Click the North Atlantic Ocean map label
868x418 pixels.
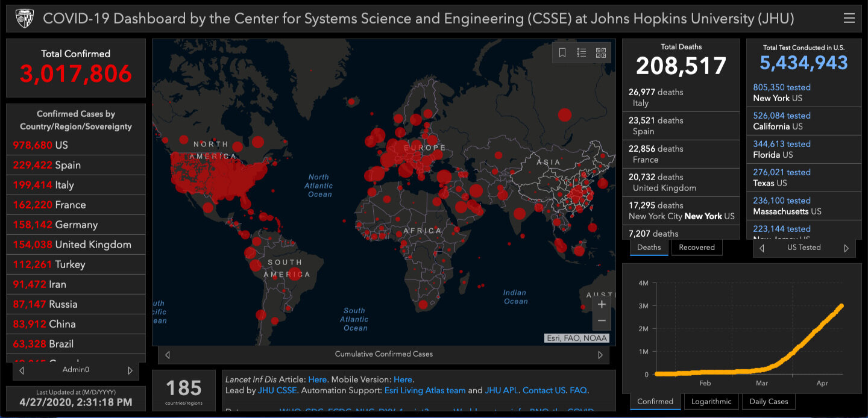click(x=319, y=186)
